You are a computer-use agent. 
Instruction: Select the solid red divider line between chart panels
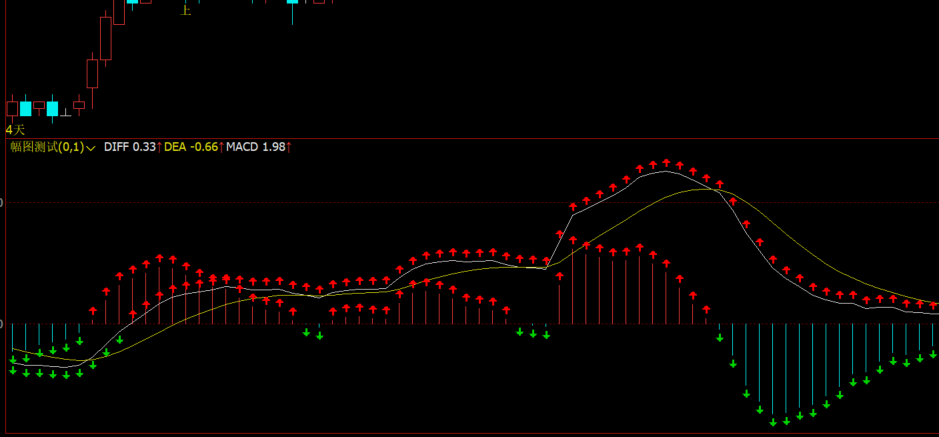(470, 138)
